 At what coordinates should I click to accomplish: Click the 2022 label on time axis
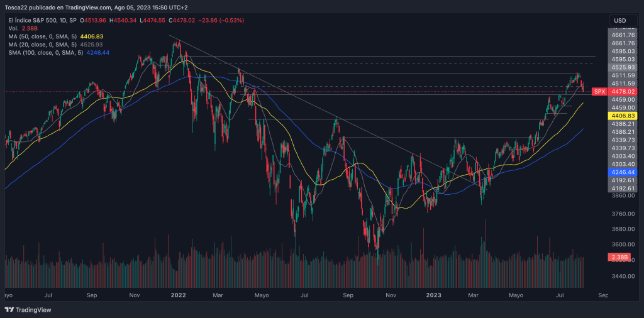[x=179, y=294]
